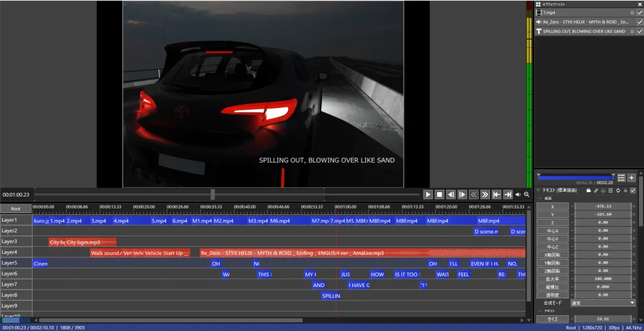The height and width of the screenshot is (331, 644).
Task: Click the 透明度 animation label button
Action: point(552,295)
